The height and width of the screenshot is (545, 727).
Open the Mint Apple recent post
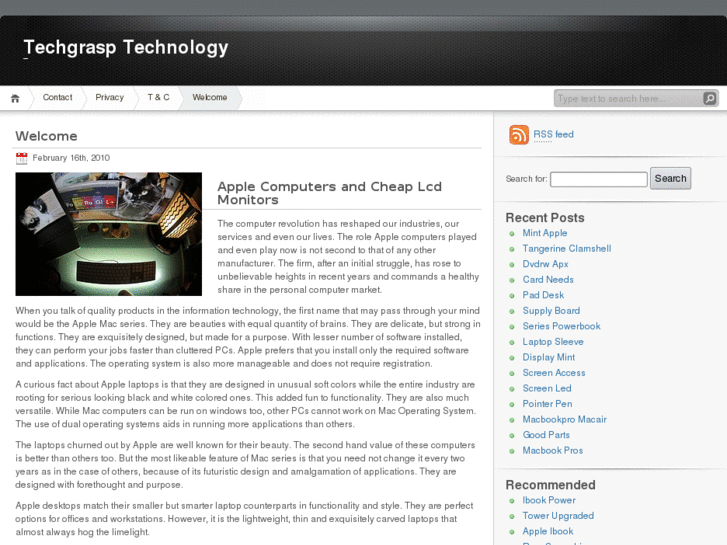(x=545, y=233)
